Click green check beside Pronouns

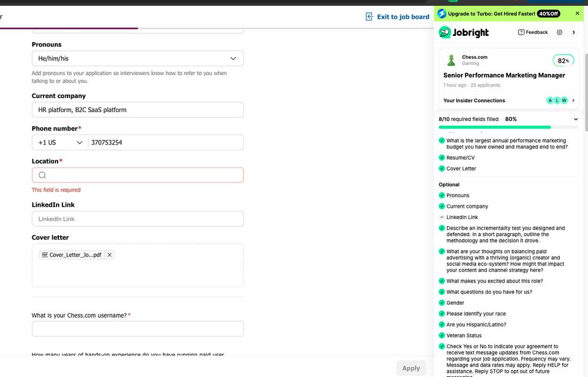tap(442, 196)
